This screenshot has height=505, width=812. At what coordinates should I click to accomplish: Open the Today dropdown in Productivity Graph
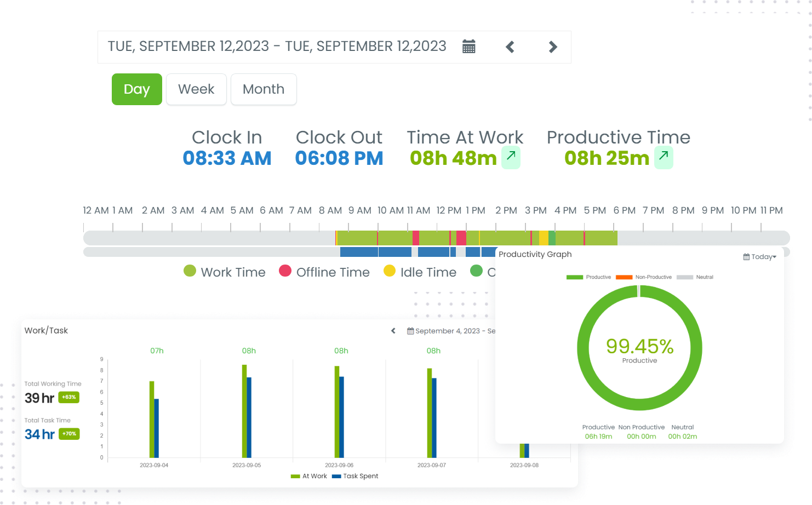pyautogui.click(x=763, y=256)
